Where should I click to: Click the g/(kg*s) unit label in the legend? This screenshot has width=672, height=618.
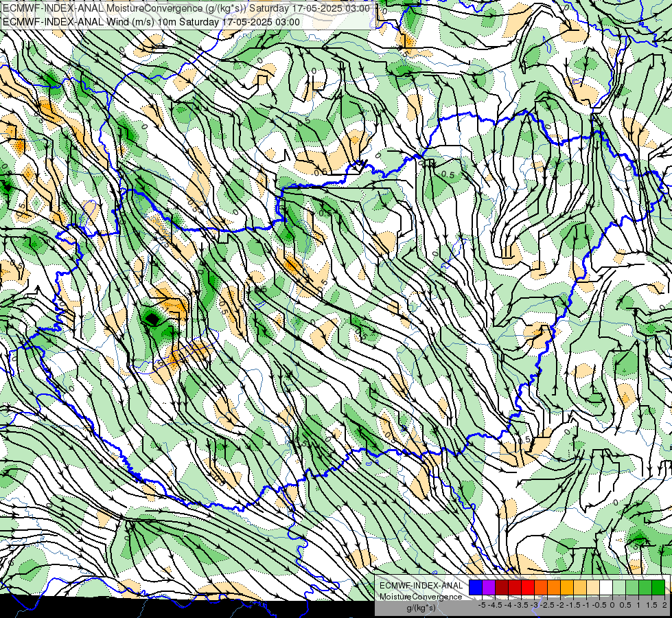[x=421, y=608]
